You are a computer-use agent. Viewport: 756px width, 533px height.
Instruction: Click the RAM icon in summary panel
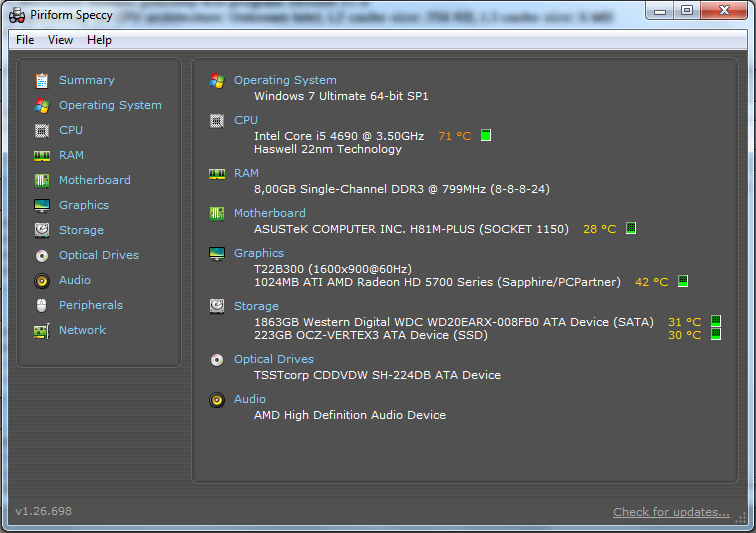217,174
